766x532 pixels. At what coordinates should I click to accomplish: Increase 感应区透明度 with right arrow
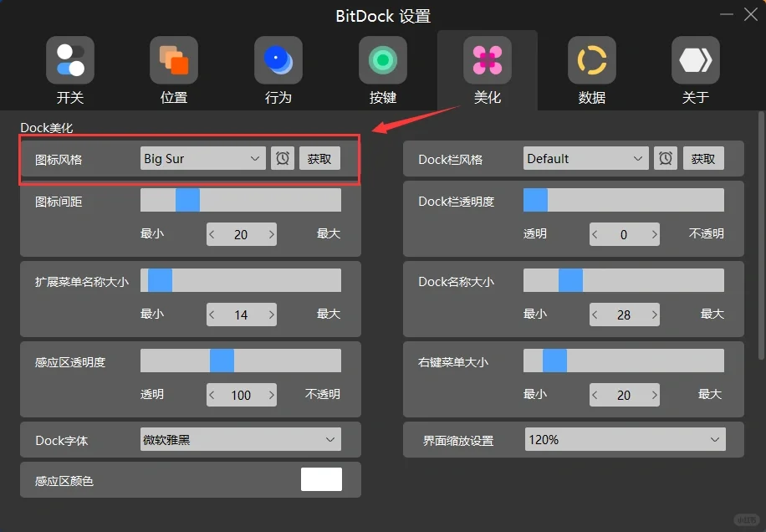coord(271,395)
